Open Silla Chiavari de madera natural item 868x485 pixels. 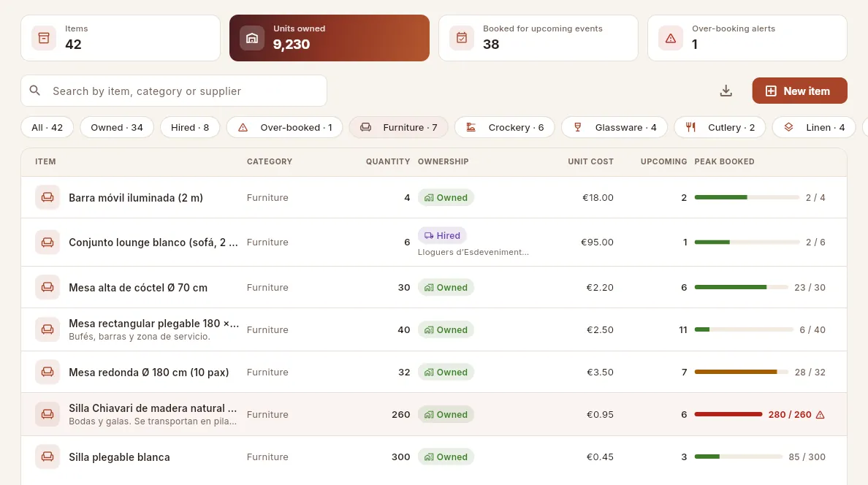[153, 408]
